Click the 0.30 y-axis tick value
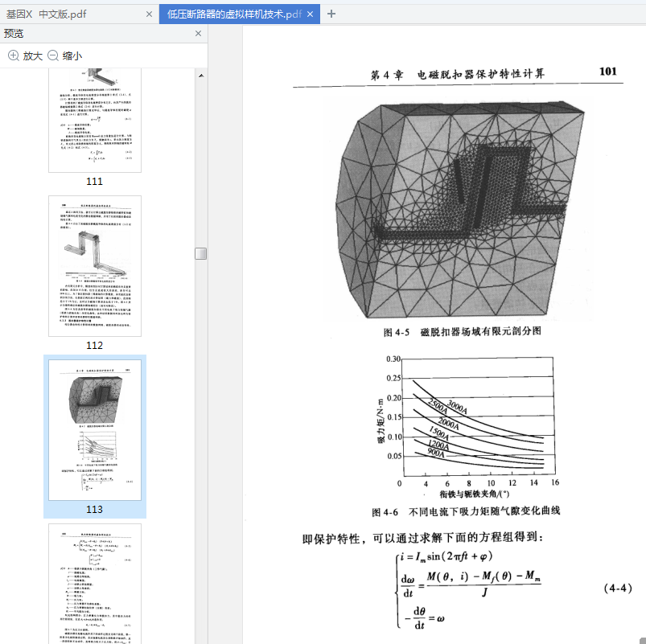The image size is (646, 644). 393,359
